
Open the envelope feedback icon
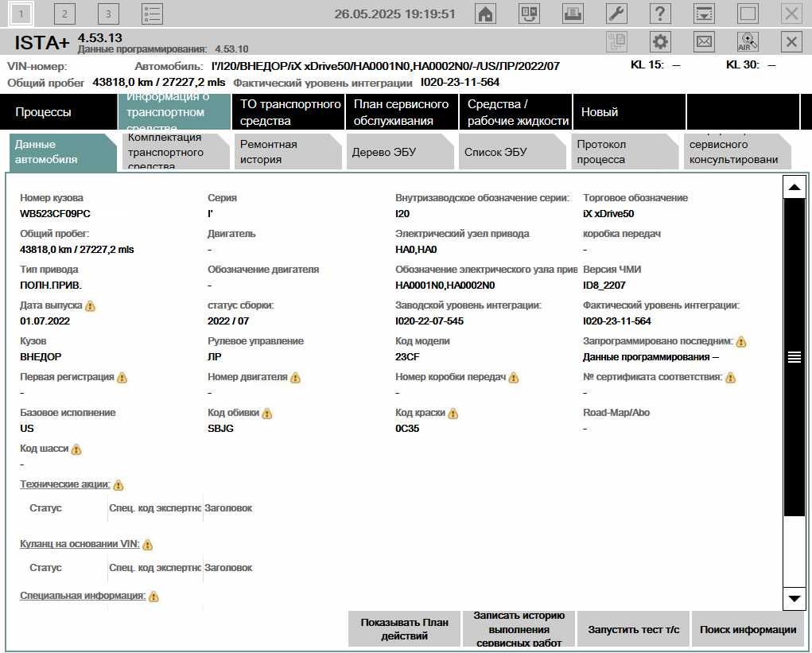pos(704,41)
